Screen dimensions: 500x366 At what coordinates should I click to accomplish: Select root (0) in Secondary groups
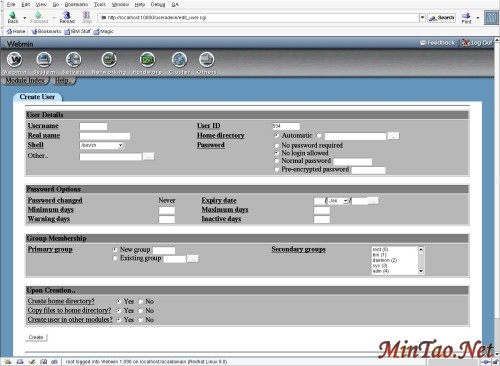click(x=380, y=249)
